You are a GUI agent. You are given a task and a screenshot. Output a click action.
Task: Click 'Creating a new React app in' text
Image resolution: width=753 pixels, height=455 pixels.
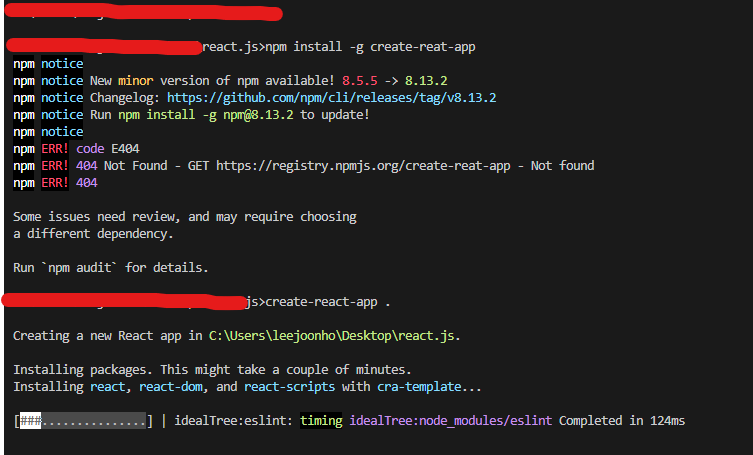click(108, 336)
